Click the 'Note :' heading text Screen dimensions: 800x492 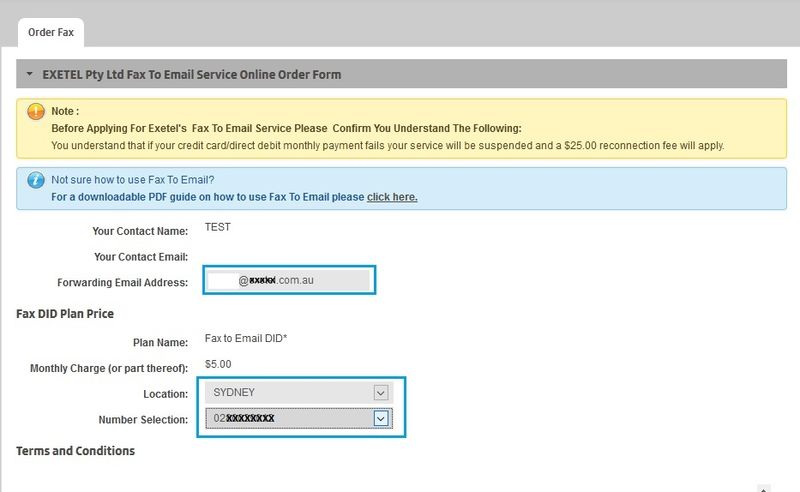pos(65,111)
